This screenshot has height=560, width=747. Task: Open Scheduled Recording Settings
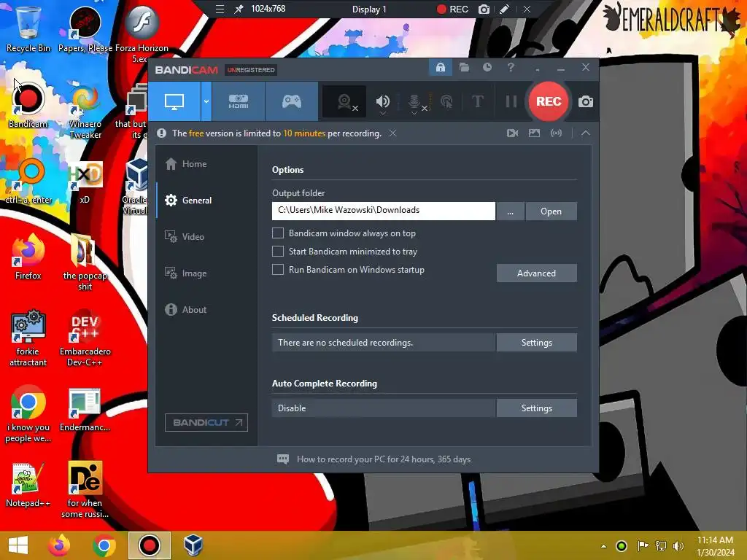pos(536,343)
